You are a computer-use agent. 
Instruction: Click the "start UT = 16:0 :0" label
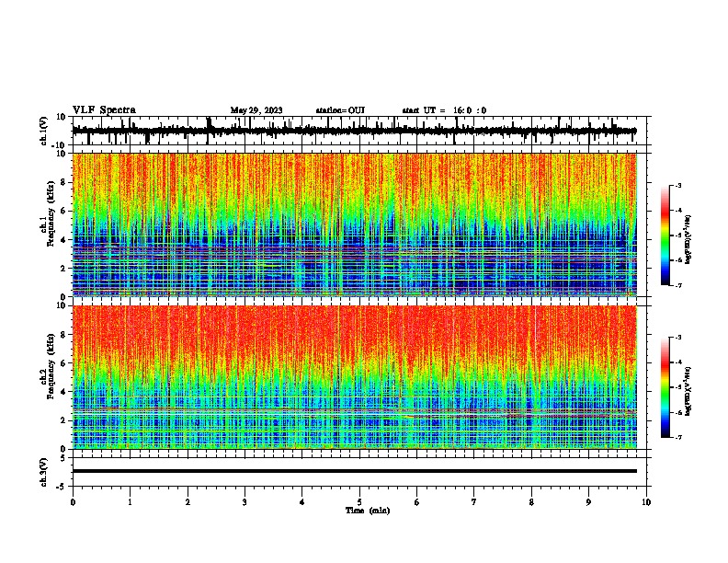pyautogui.click(x=444, y=110)
